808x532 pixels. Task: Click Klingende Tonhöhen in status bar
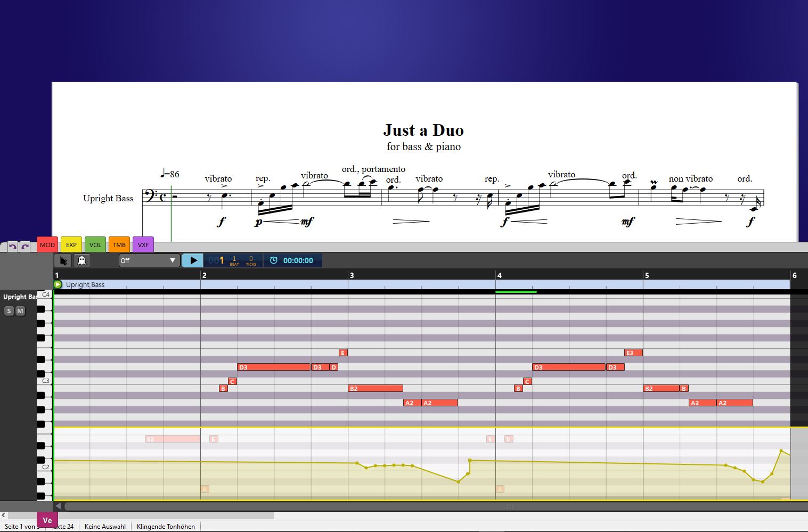166,527
